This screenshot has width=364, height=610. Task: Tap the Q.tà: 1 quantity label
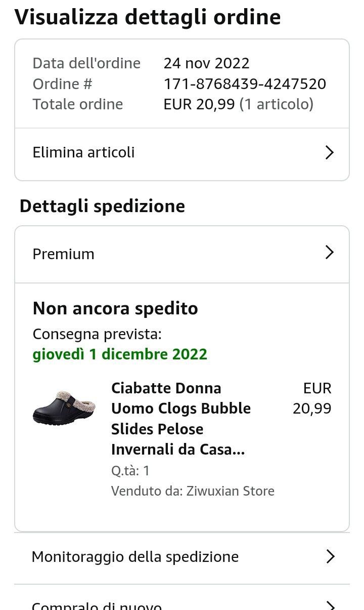click(x=130, y=471)
